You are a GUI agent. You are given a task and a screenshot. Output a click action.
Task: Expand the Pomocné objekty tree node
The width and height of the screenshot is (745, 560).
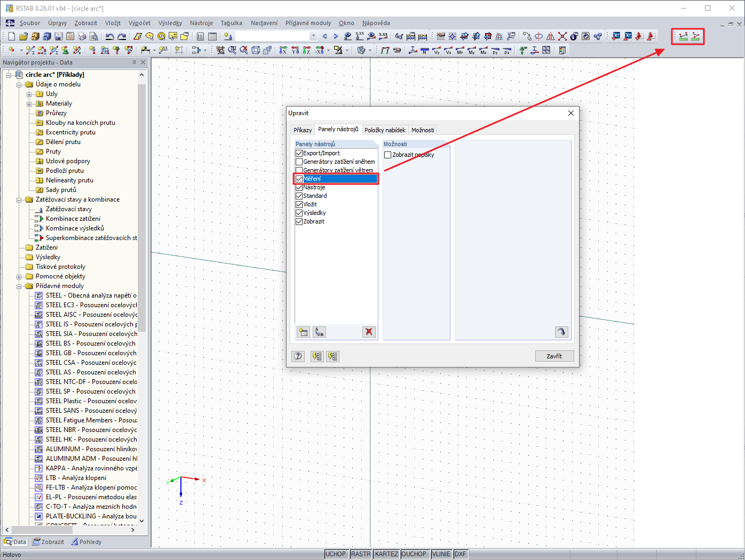coord(19,276)
